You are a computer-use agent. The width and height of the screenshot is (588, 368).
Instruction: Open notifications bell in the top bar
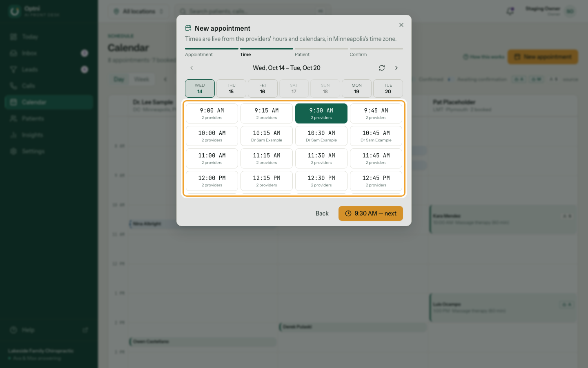pos(510,11)
